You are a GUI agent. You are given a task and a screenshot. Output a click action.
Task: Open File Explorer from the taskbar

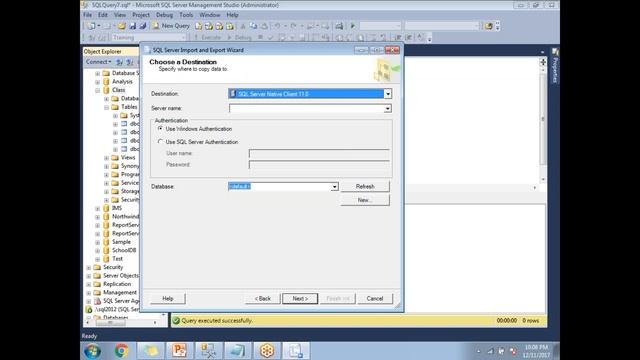pyautogui.click(x=150, y=351)
